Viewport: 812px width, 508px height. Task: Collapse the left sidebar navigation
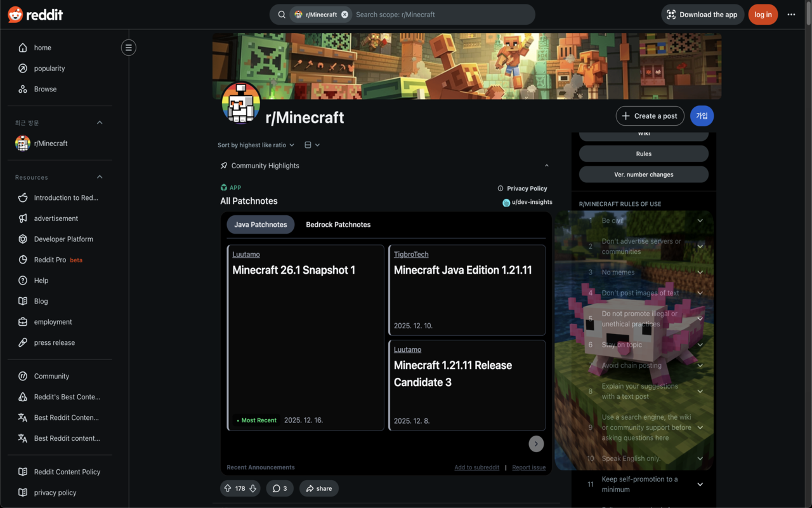[x=129, y=48]
